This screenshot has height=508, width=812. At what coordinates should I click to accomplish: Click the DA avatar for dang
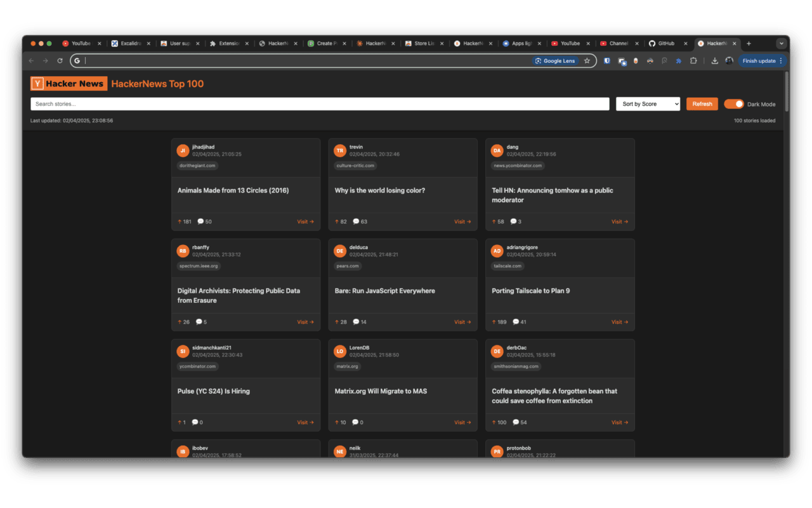[x=497, y=150]
